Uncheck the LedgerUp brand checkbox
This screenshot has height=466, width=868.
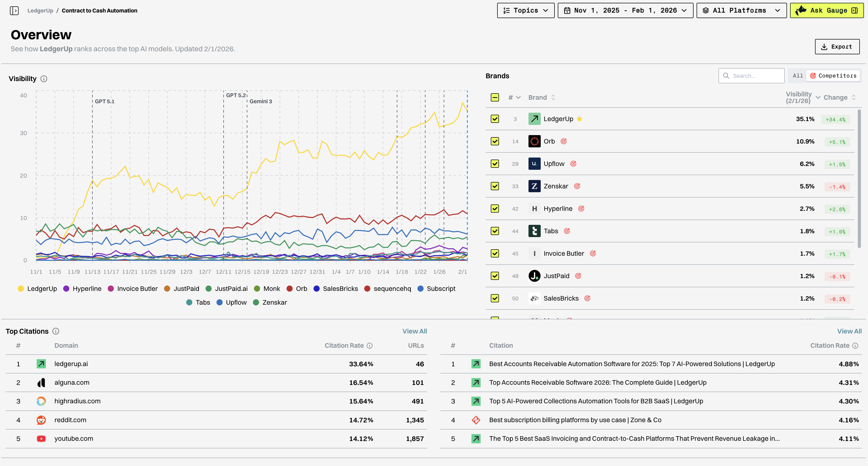(495, 119)
